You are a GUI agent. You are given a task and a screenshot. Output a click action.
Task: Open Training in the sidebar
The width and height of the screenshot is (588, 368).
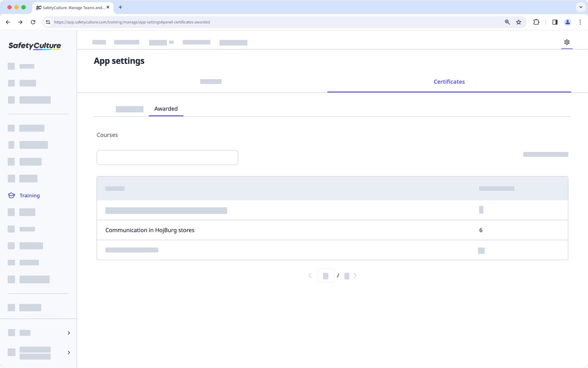coord(29,195)
